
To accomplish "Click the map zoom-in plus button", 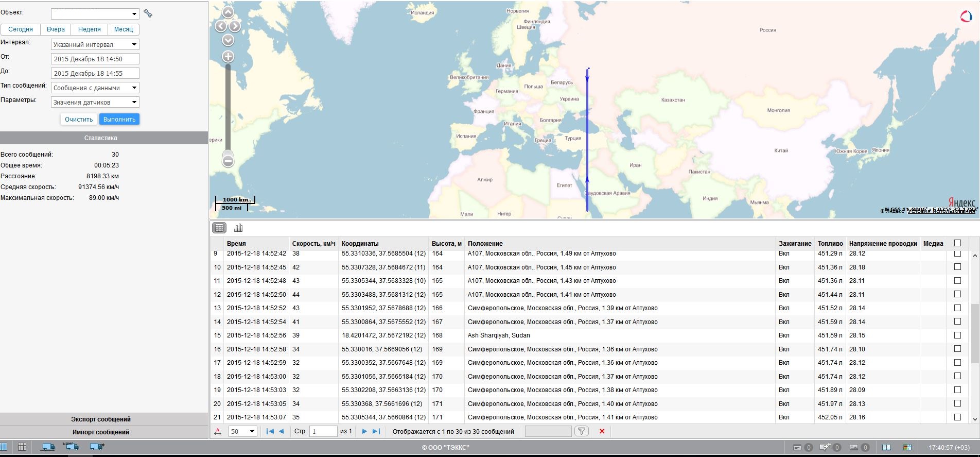I will coord(228,57).
